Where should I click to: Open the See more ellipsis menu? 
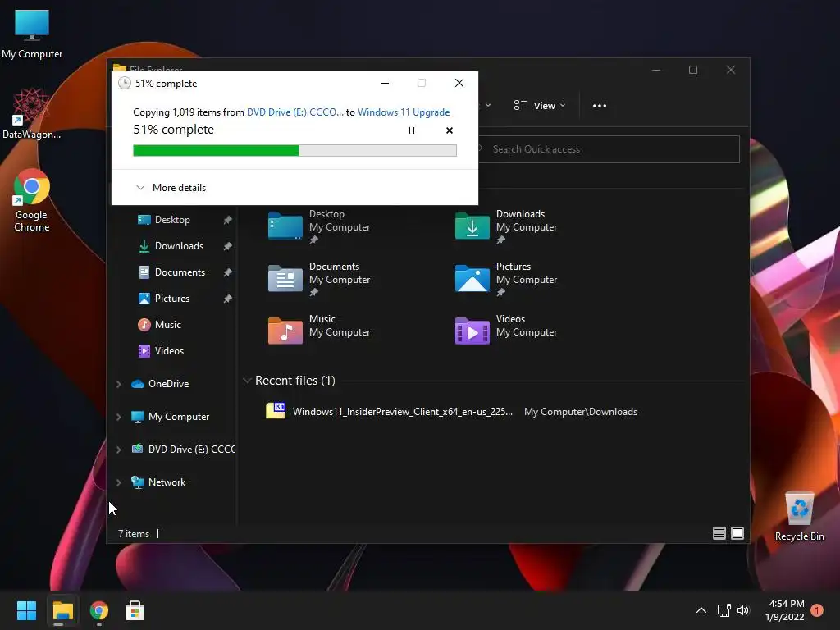click(600, 106)
